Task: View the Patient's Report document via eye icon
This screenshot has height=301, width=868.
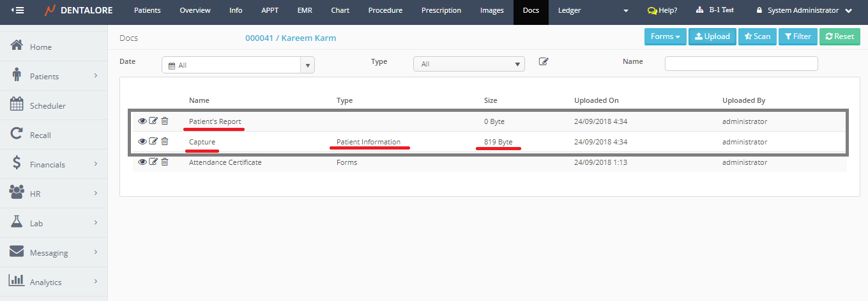Action: click(x=142, y=121)
